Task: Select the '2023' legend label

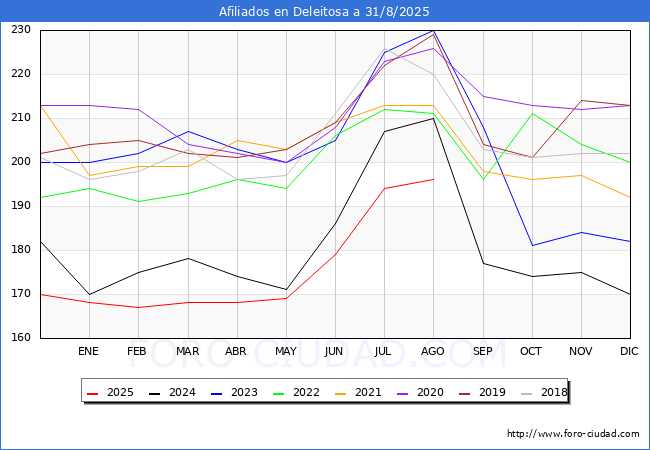Action: 244,392
